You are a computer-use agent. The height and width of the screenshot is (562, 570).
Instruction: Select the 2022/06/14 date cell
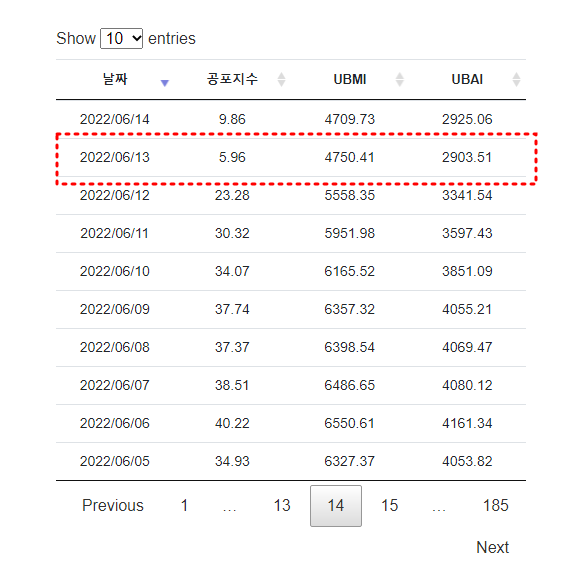(115, 119)
